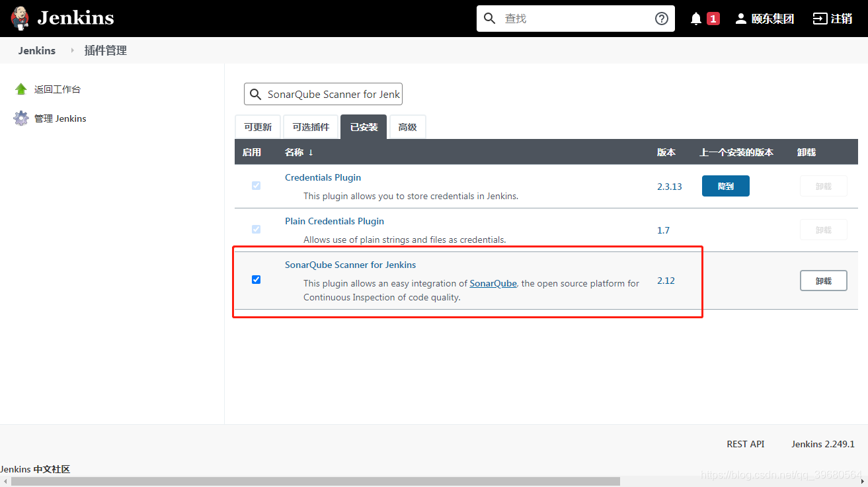The width and height of the screenshot is (868, 487).
Task: Sort by 名称 column header arrow
Action: pos(311,152)
